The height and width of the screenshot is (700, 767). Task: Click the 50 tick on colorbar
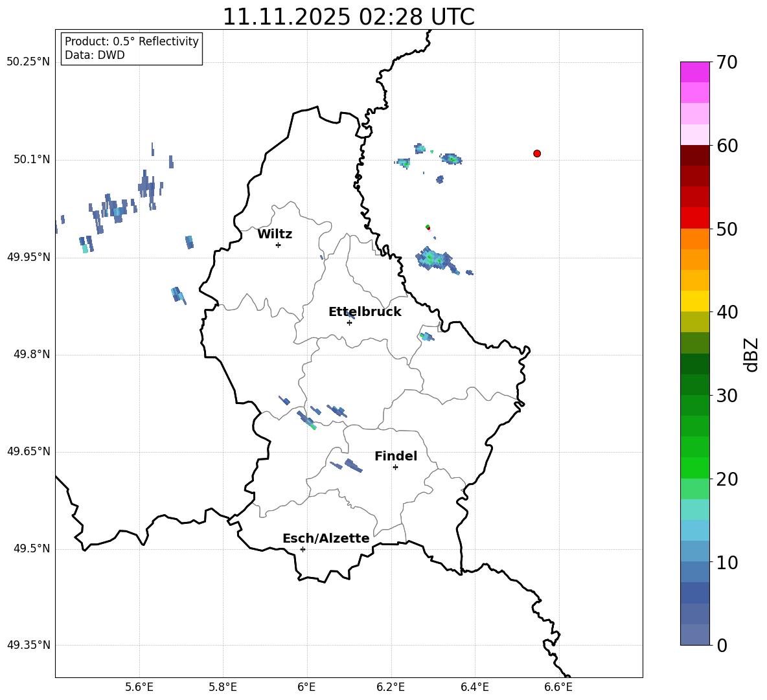pos(727,229)
